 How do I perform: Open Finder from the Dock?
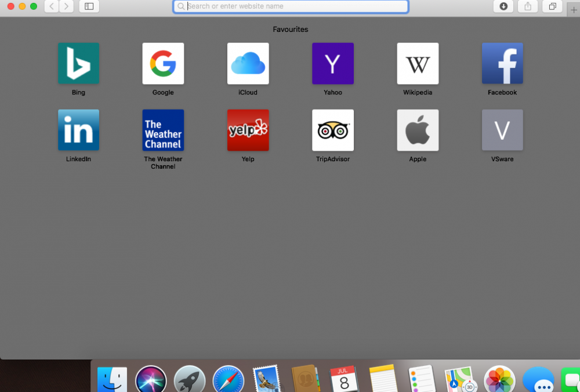click(x=112, y=379)
